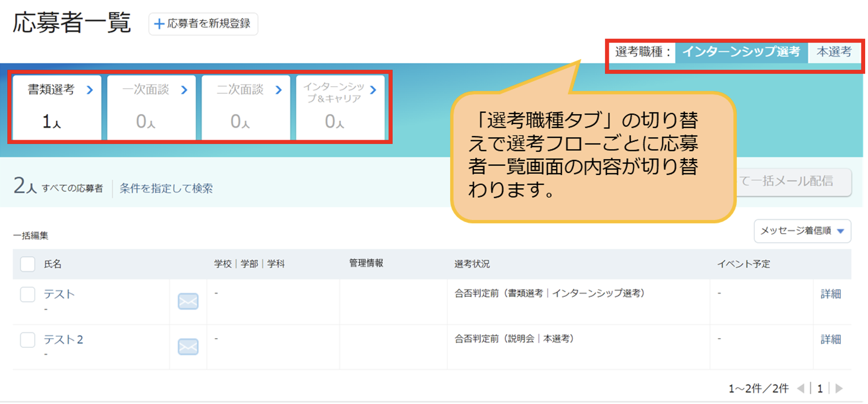Open 詳細 link for テスト

(x=831, y=294)
